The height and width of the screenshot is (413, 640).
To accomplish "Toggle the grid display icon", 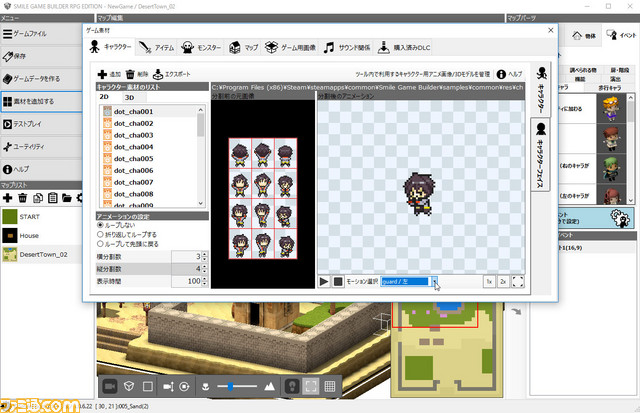I will click(330, 386).
